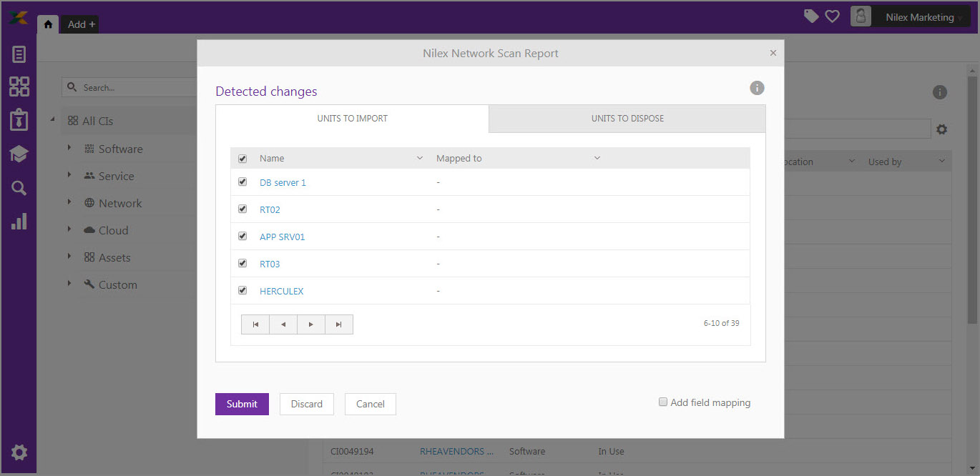This screenshot has width=980, height=476.
Task: Collapse the All CIs tree node arrow
Action: click(x=53, y=120)
